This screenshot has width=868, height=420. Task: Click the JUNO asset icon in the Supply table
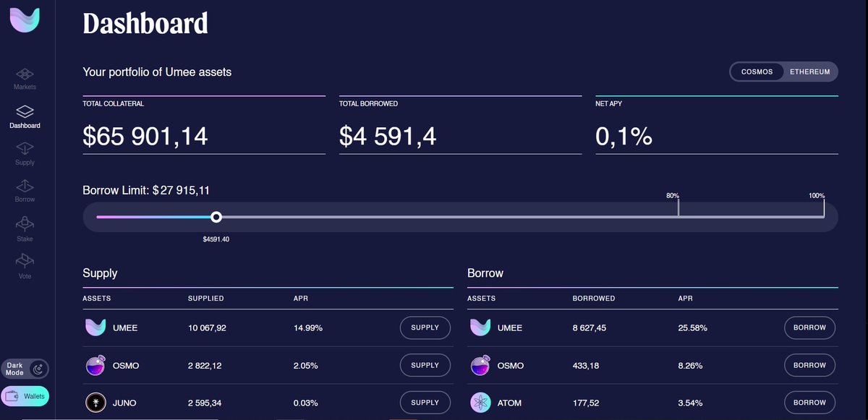pyautogui.click(x=96, y=402)
